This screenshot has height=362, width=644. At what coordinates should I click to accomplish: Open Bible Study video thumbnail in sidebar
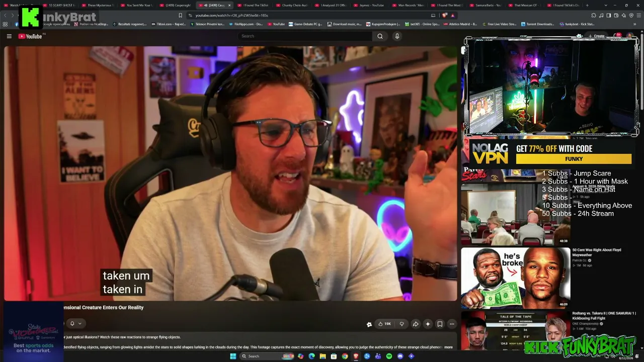(516, 214)
